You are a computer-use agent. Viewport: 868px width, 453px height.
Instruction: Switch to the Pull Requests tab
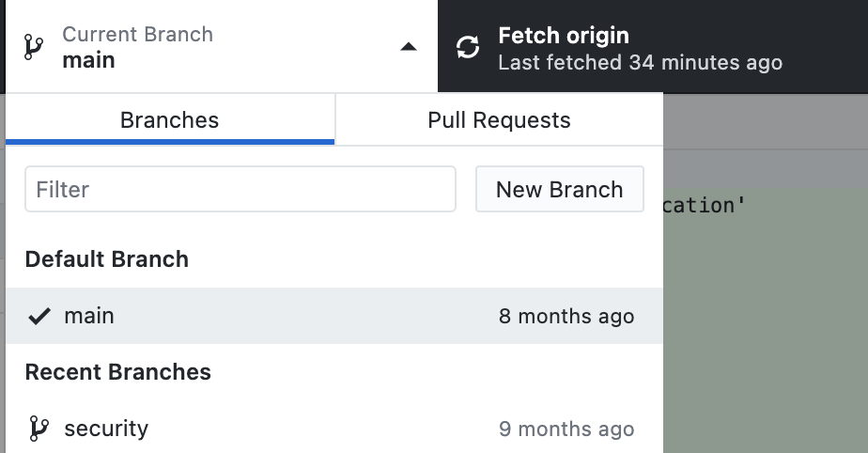(x=500, y=119)
